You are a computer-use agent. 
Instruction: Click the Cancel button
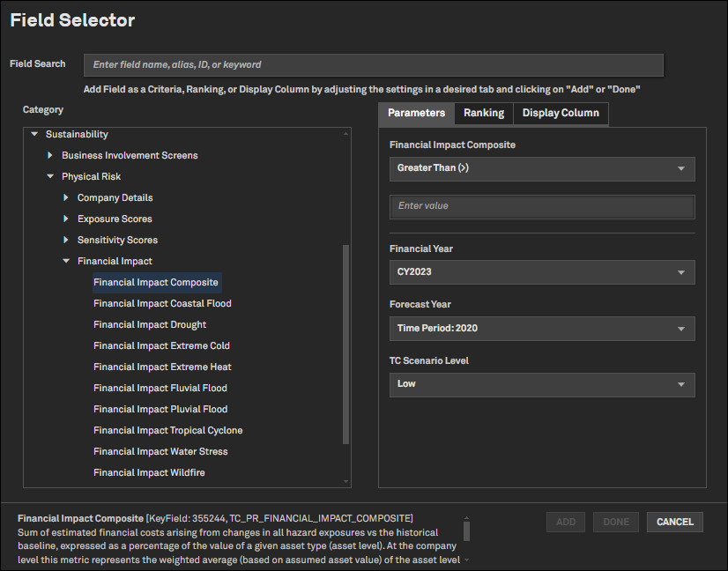click(x=674, y=523)
